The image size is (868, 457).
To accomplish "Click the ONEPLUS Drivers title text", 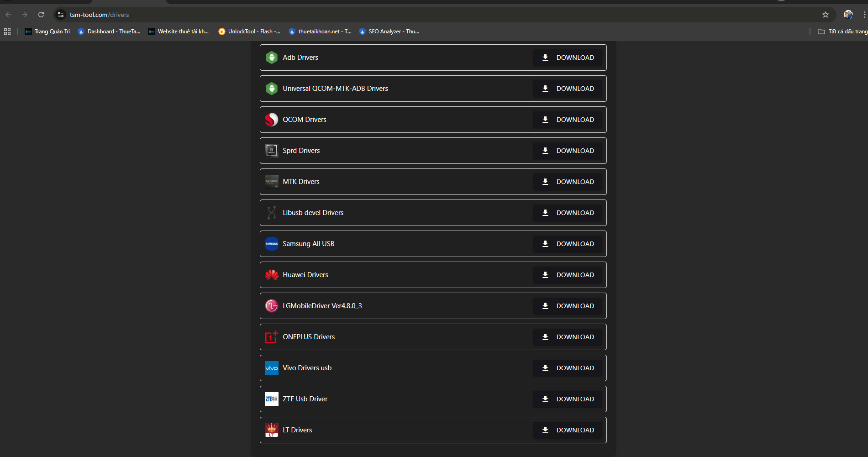I will (309, 337).
